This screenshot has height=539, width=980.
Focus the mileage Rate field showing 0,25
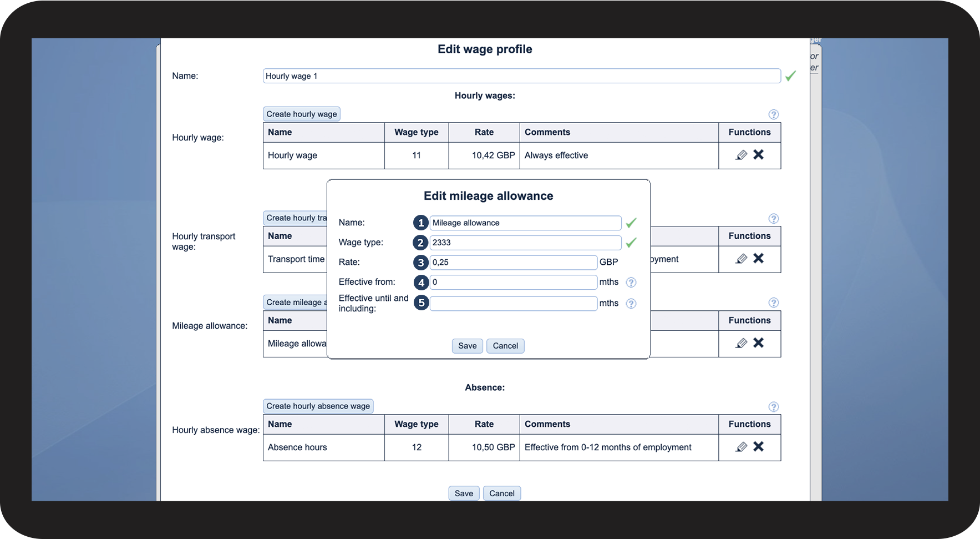(x=514, y=263)
